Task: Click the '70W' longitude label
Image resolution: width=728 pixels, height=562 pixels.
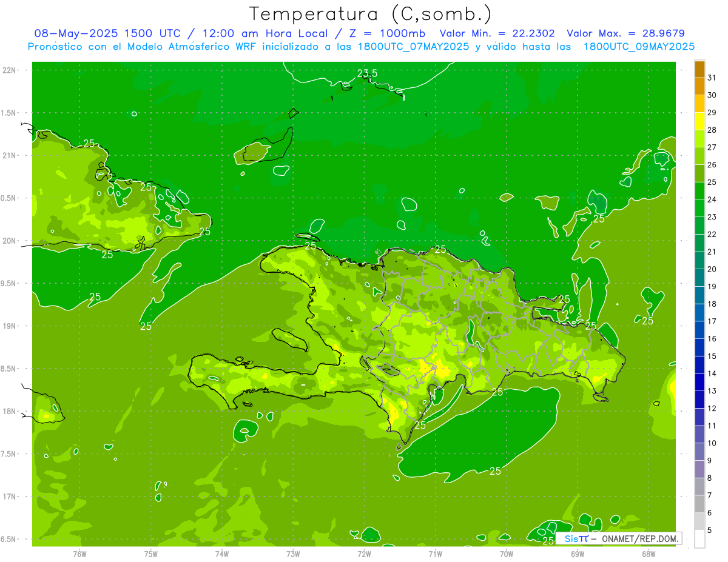Action: pyautogui.click(x=507, y=554)
